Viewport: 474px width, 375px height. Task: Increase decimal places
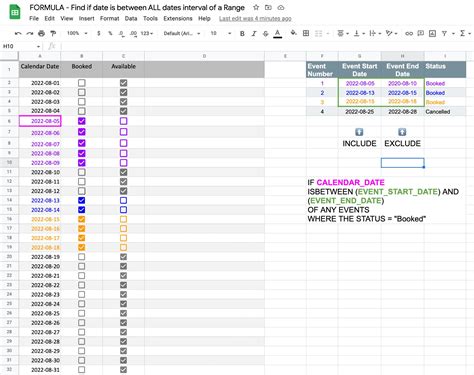(x=133, y=33)
